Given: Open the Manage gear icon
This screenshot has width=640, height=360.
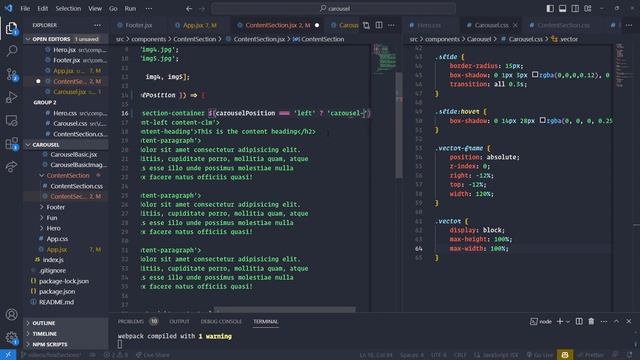Looking at the screenshot, I should click(x=11, y=338).
